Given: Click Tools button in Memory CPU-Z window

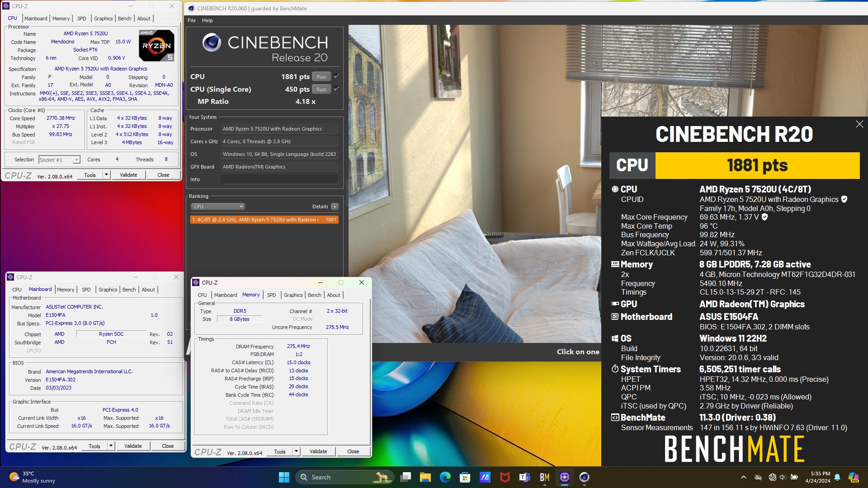Looking at the screenshot, I should click(x=280, y=451).
